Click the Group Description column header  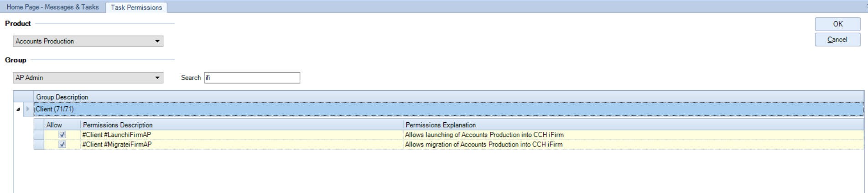point(449,97)
